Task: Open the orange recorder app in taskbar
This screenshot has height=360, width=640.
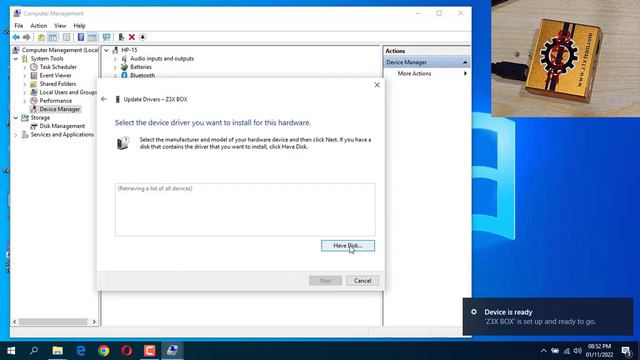Action: (149, 351)
